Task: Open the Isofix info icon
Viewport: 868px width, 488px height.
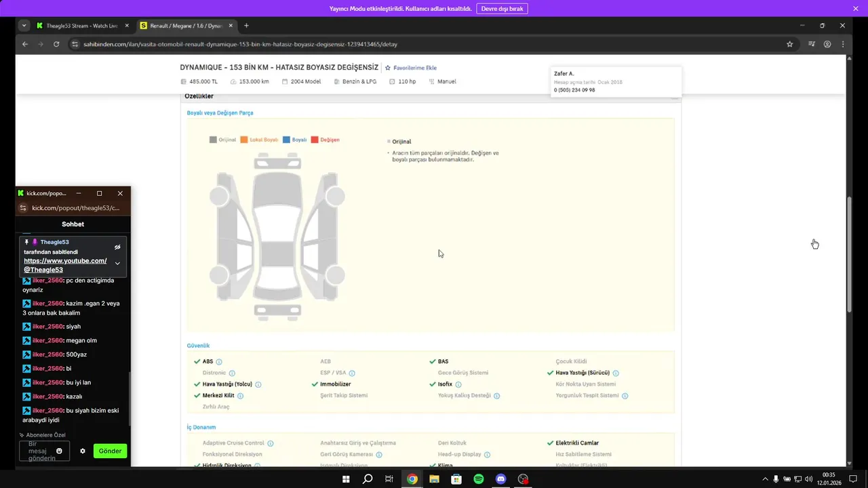Action: click(458, 384)
